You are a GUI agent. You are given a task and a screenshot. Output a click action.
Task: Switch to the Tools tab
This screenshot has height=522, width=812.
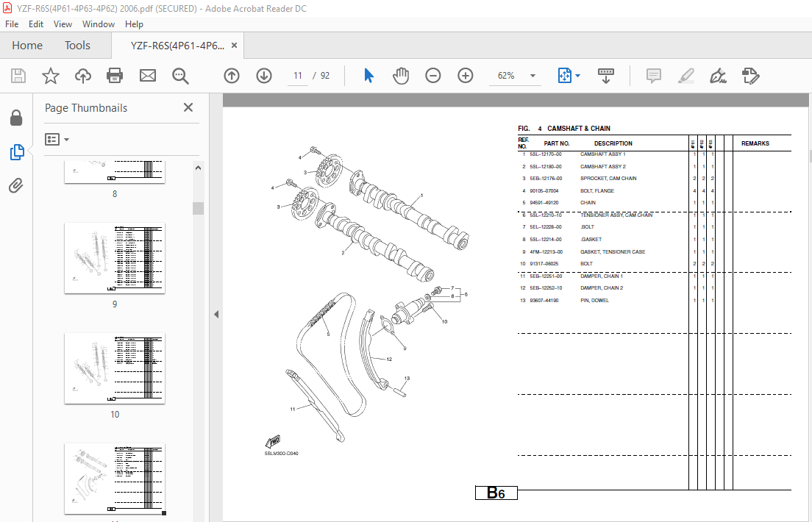(x=77, y=46)
